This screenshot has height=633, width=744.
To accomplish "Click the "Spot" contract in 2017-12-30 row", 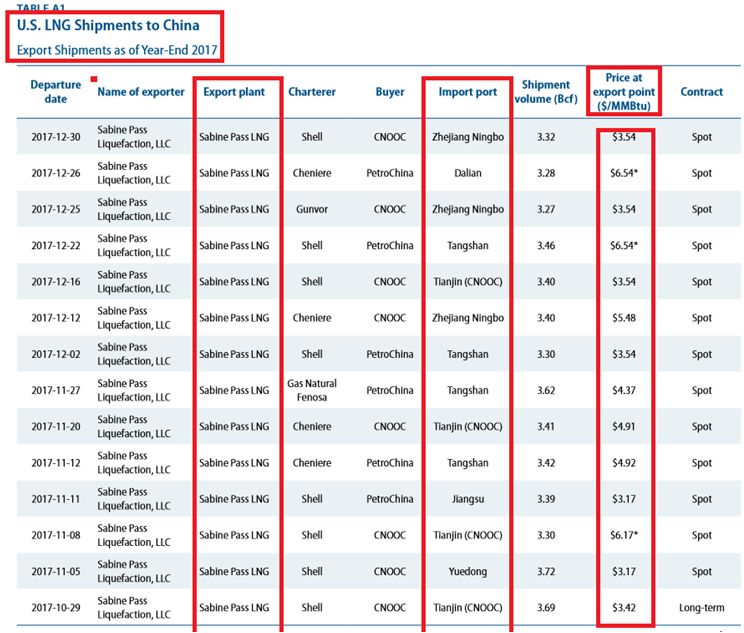I will 702,137.
